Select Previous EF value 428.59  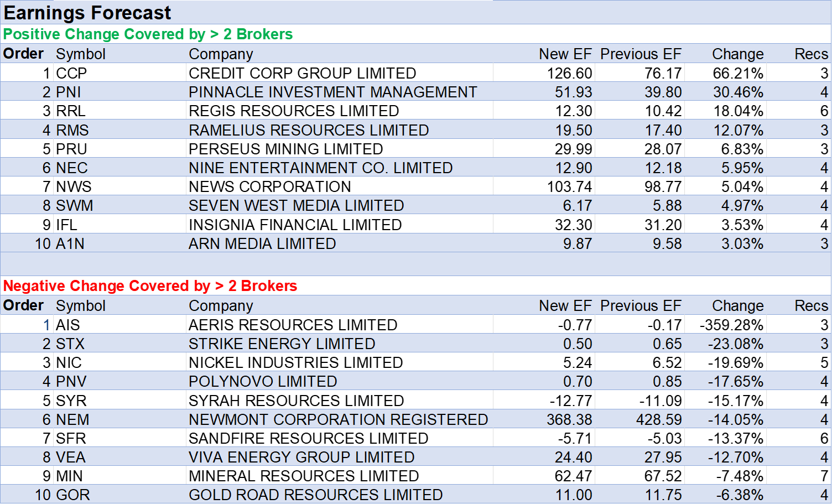658,419
